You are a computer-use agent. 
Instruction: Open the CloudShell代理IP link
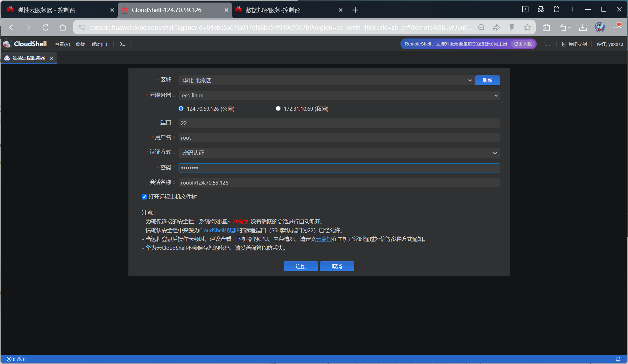tap(219, 230)
